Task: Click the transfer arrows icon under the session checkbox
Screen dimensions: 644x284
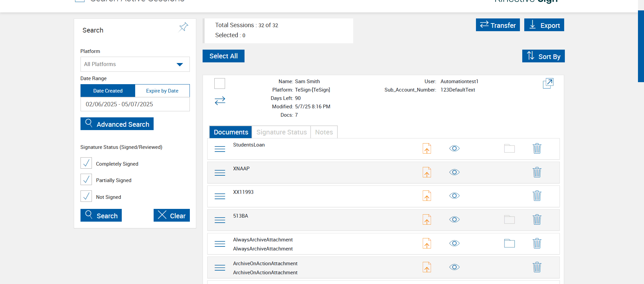Action: click(220, 101)
